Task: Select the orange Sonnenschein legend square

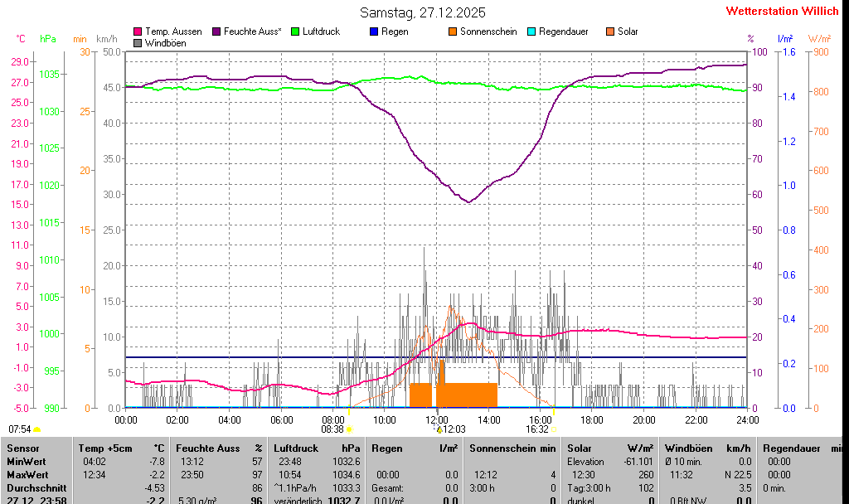Action: click(453, 31)
